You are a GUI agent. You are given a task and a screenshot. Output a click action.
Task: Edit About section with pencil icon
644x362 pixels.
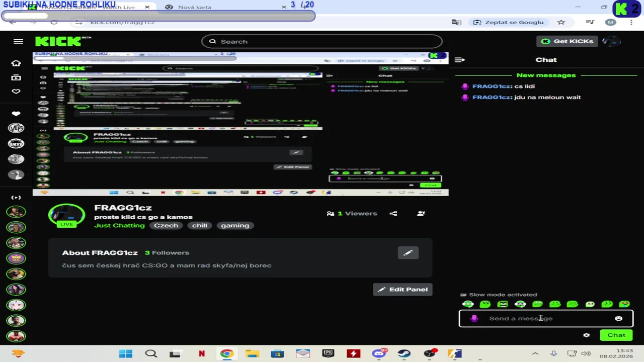tap(408, 253)
